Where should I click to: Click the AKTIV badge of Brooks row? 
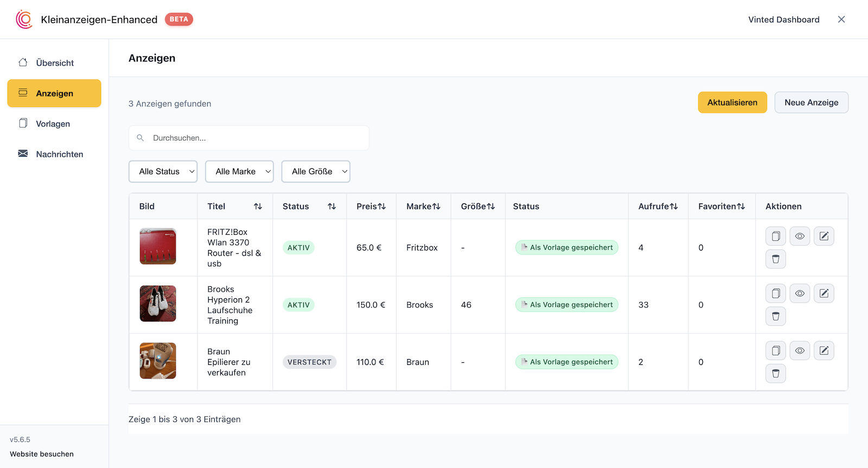click(x=298, y=305)
